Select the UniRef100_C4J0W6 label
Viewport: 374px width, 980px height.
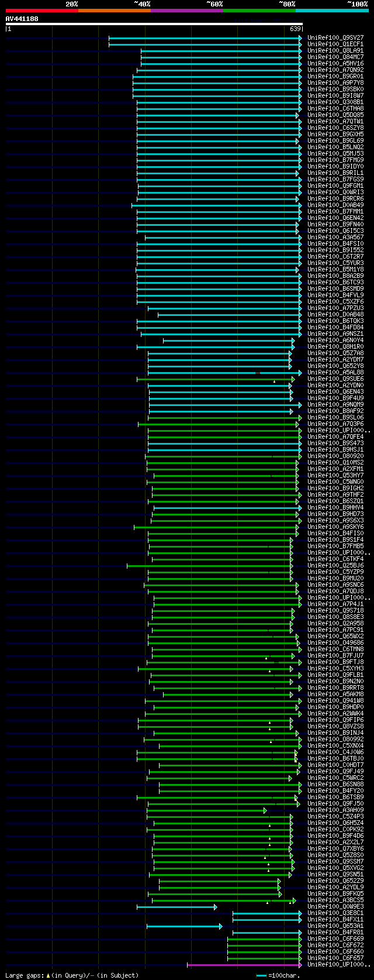pyautogui.click(x=335, y=752)
